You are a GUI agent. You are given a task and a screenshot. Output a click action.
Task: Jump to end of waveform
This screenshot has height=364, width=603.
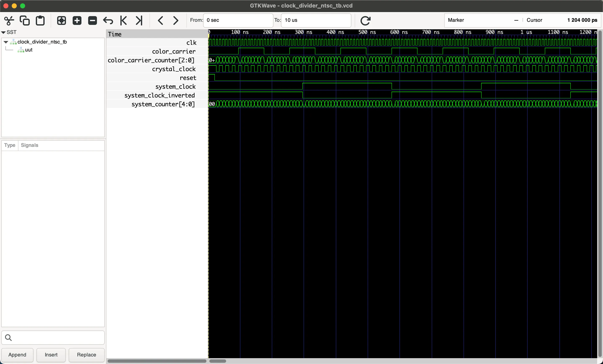click(139, 21)
